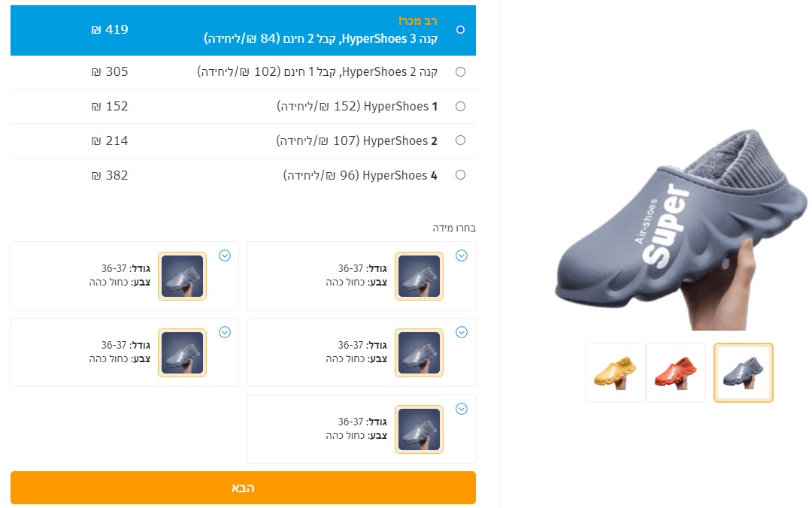Select the single HyperShoes 152 ₪ radio button

point(460,106)
